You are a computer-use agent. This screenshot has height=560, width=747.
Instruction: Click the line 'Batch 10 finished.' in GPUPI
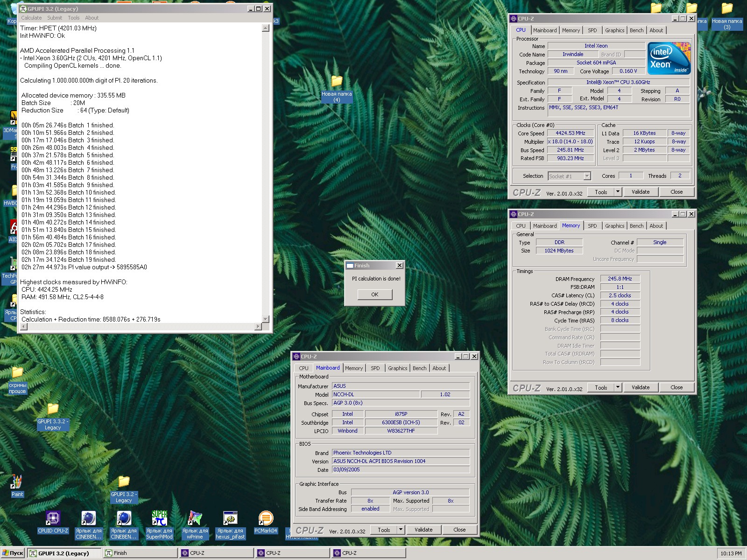[69, 192]
